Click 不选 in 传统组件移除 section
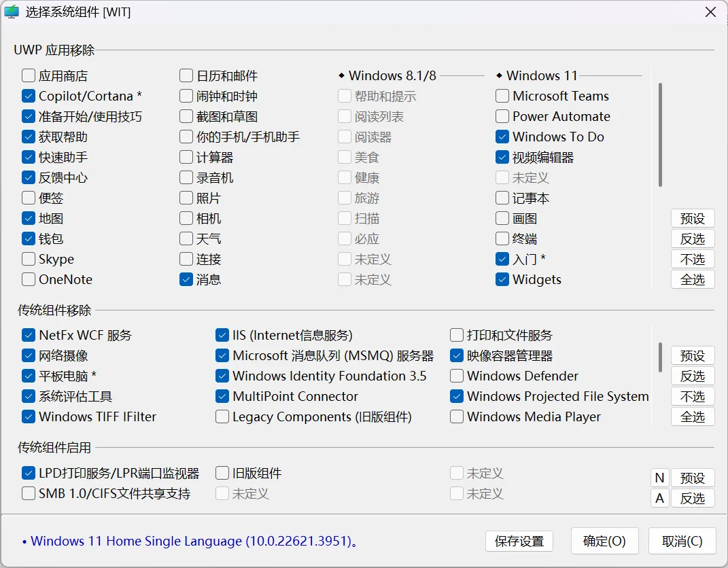 tap(693, 396)
